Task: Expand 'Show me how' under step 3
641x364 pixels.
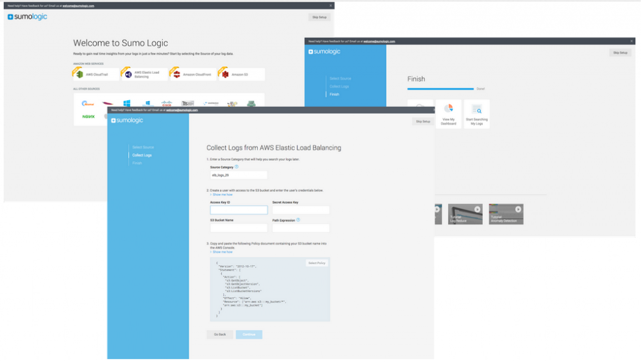Action: (221, 251)
